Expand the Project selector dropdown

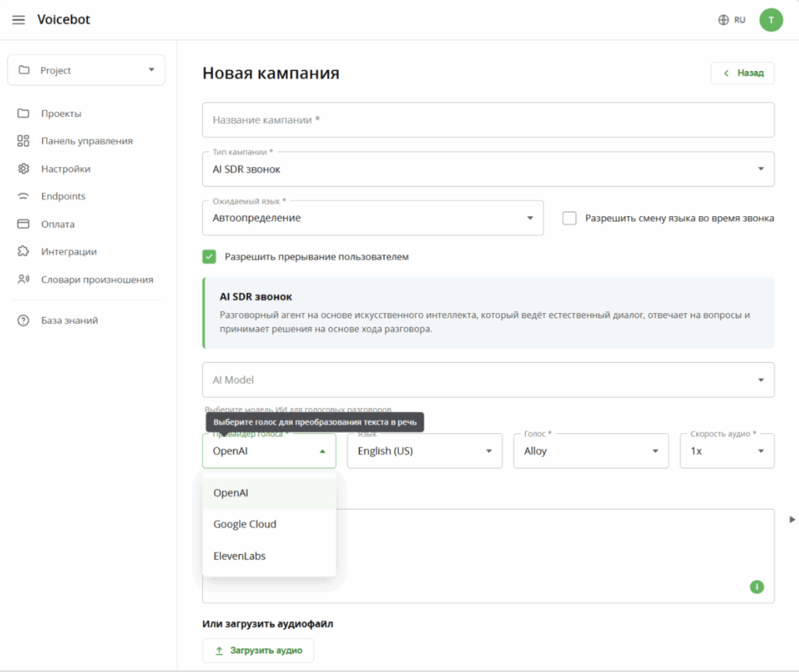click(x=86, y=69)
